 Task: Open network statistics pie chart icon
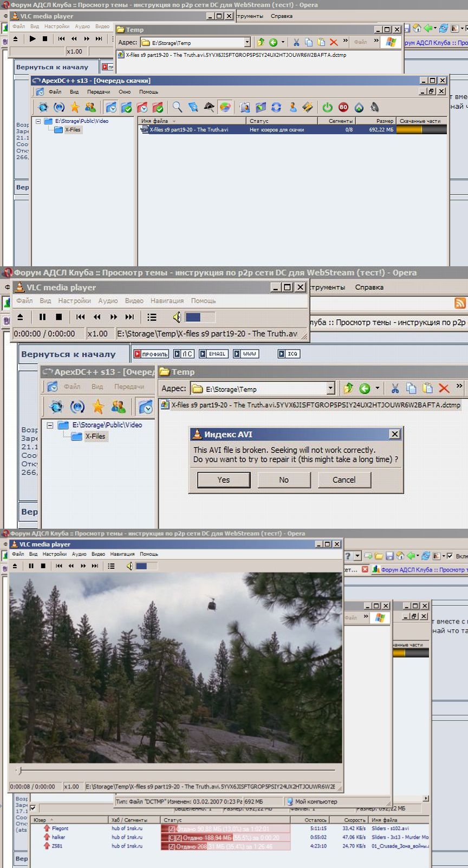[225, 107]
